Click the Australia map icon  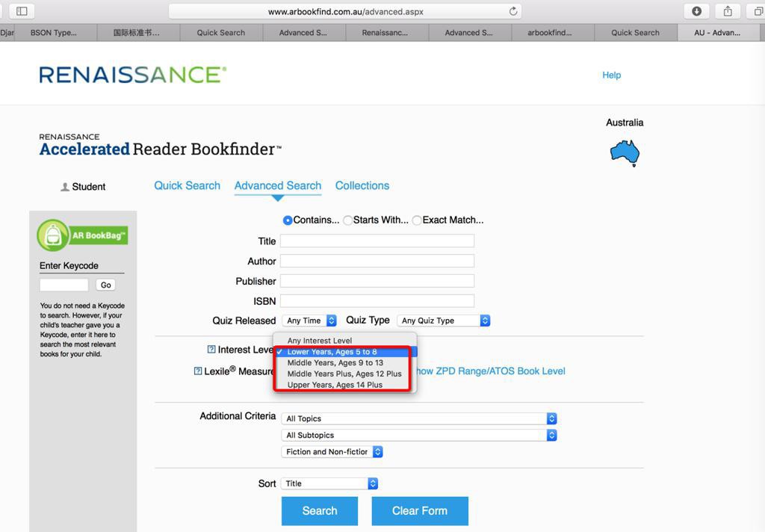click(x=625, y=153)
